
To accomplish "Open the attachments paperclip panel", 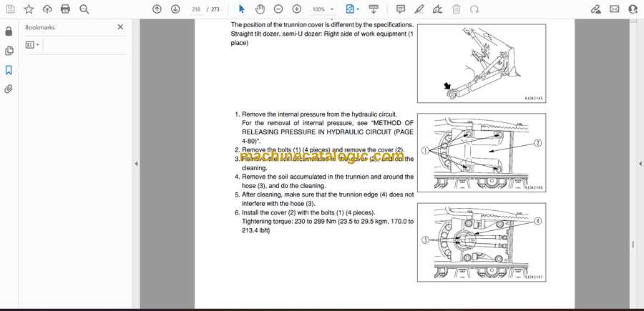I will (x=9, y=89).
